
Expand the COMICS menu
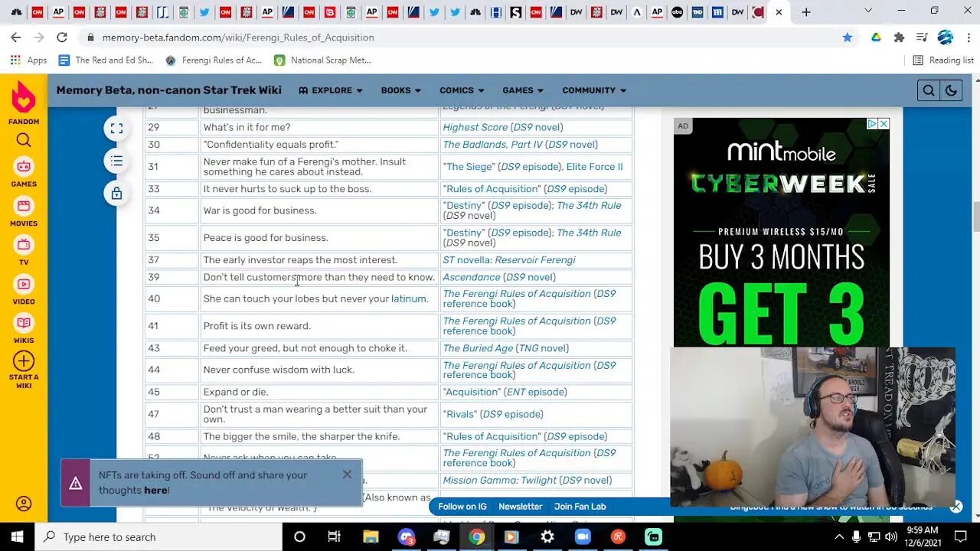(x=462, y=90)
